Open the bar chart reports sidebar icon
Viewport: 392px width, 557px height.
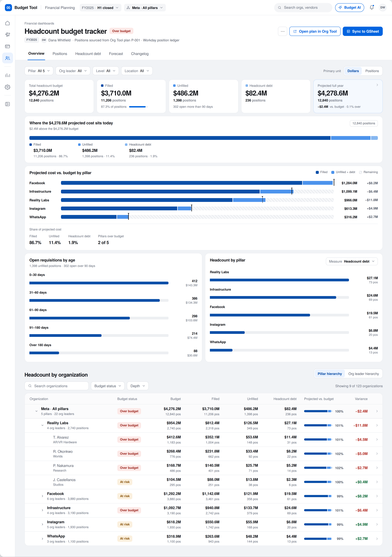click(7, 75)
